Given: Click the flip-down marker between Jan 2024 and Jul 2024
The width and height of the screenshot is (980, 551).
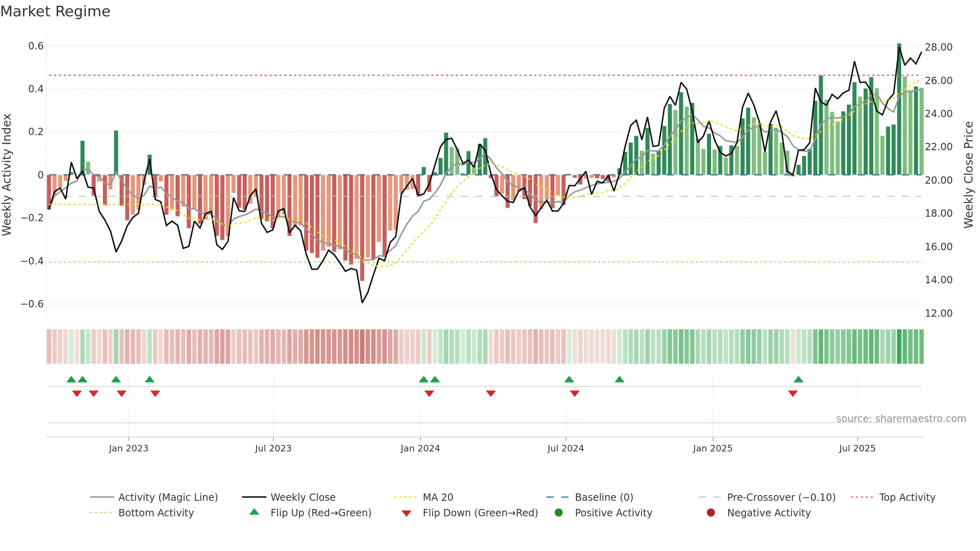Looking at the screenshot, I should pos(491,393).
